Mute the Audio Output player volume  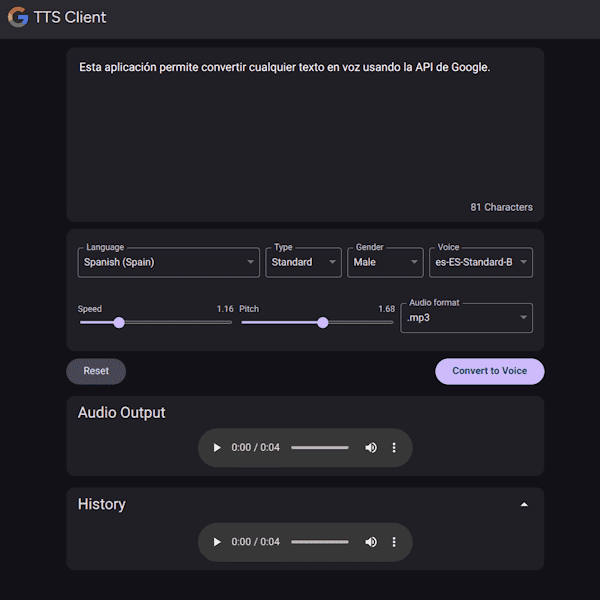[x=371, y=448]
